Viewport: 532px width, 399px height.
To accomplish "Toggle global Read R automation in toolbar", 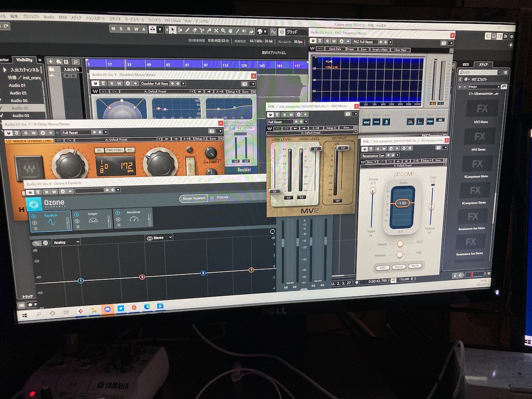I will click(129, 29).
